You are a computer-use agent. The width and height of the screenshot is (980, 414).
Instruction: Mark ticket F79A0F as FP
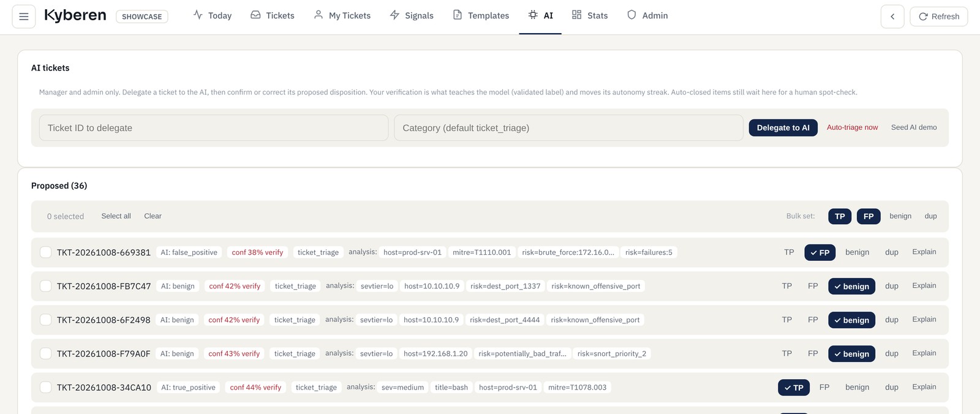tap(813, 353)
